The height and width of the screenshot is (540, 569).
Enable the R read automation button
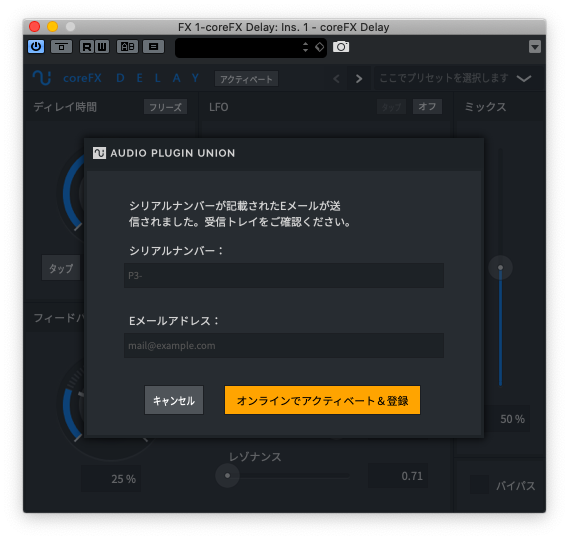click(x=87, y=46)
